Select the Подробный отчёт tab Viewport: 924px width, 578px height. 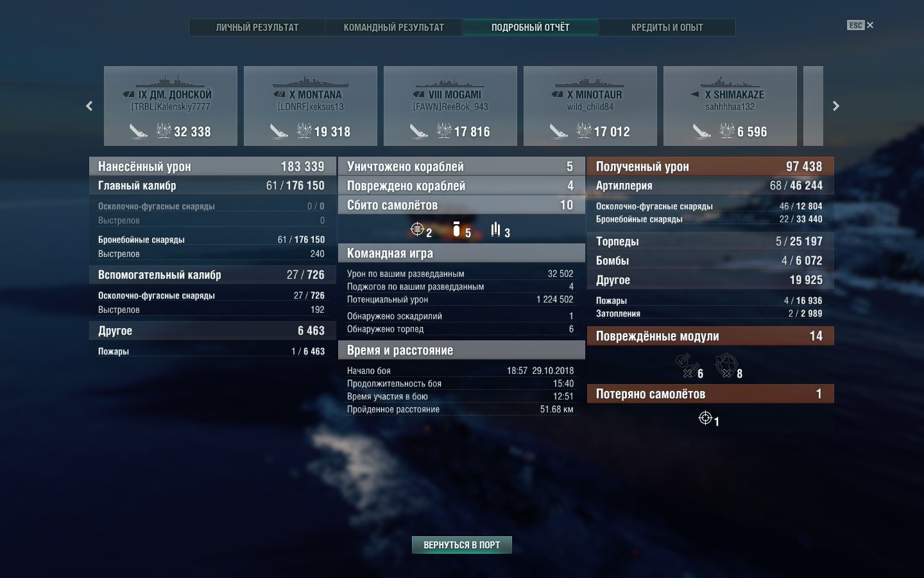531,27
